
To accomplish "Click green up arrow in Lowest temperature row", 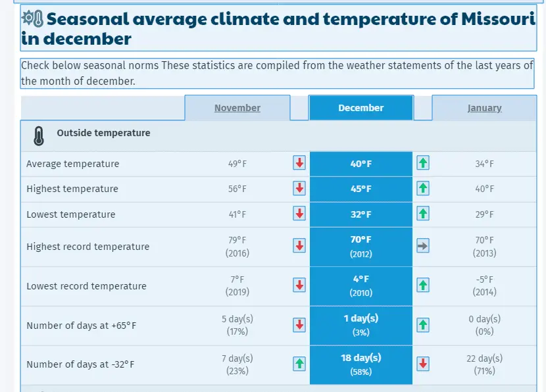I will [x=423, y=214].
